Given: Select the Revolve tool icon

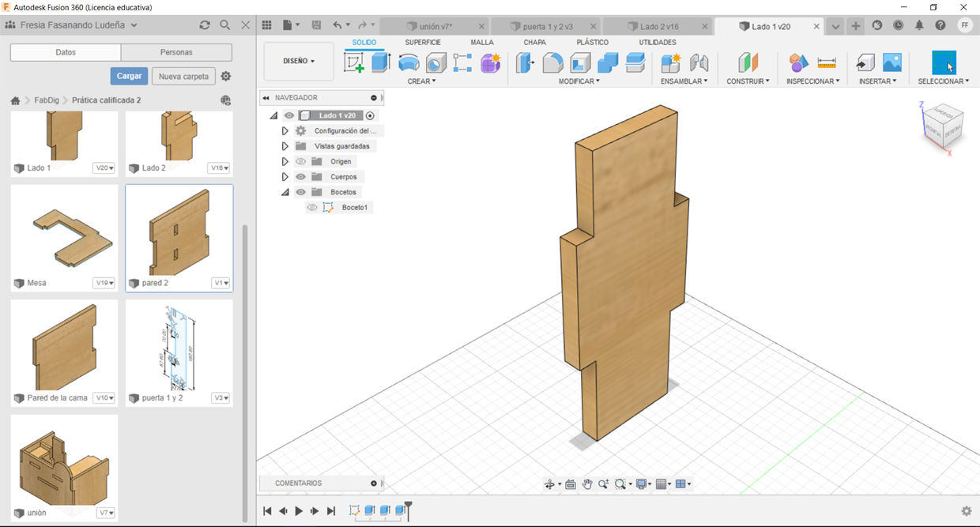Looking at the screenshot, I should [x=409, y=63].
